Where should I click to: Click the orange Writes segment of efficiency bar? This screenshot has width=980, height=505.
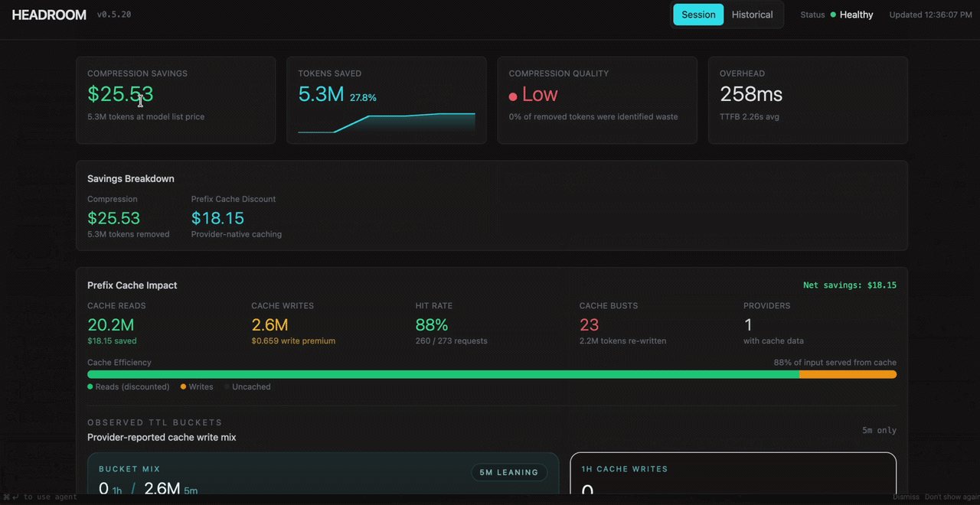coord(848,375)
